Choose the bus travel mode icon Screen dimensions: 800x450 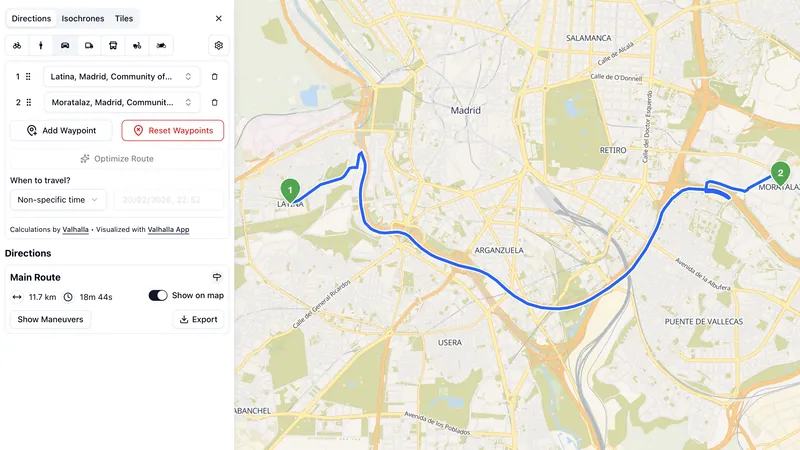113,45
